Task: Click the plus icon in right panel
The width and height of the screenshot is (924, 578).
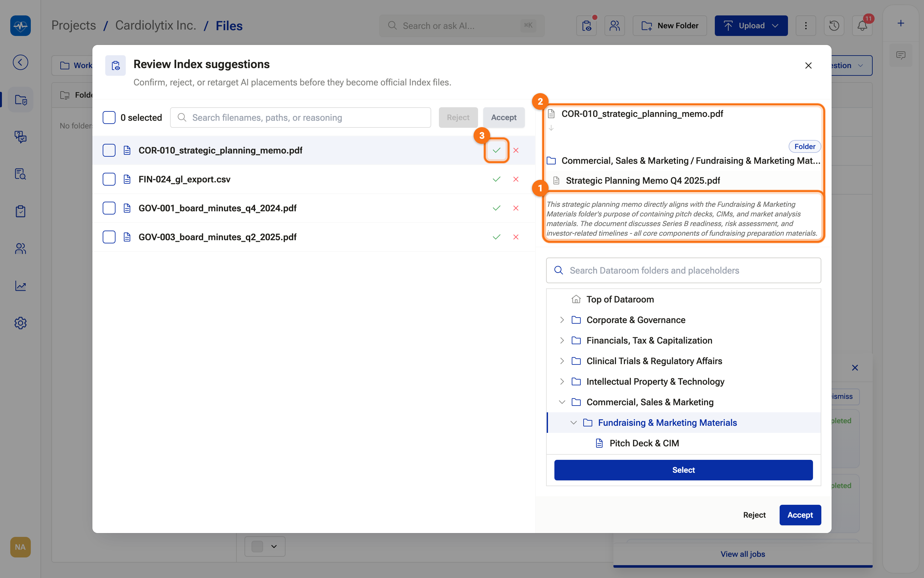Action: 901,23
